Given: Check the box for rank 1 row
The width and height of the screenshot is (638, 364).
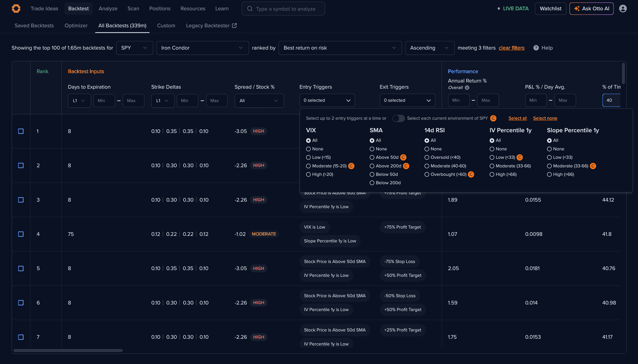Looking at the screenshot, I should point(21,131).
